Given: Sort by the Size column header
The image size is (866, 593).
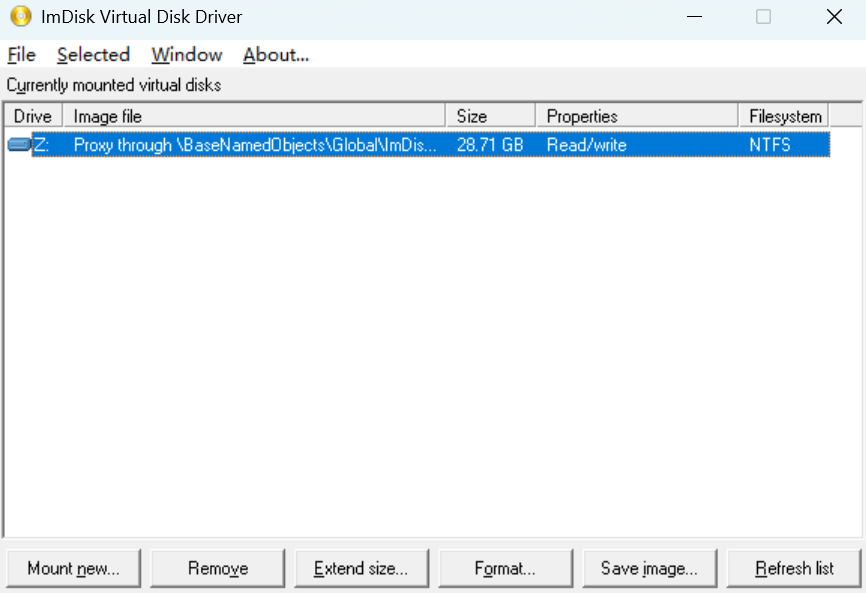Looking at the screenshot, I should tap(490, 116).
